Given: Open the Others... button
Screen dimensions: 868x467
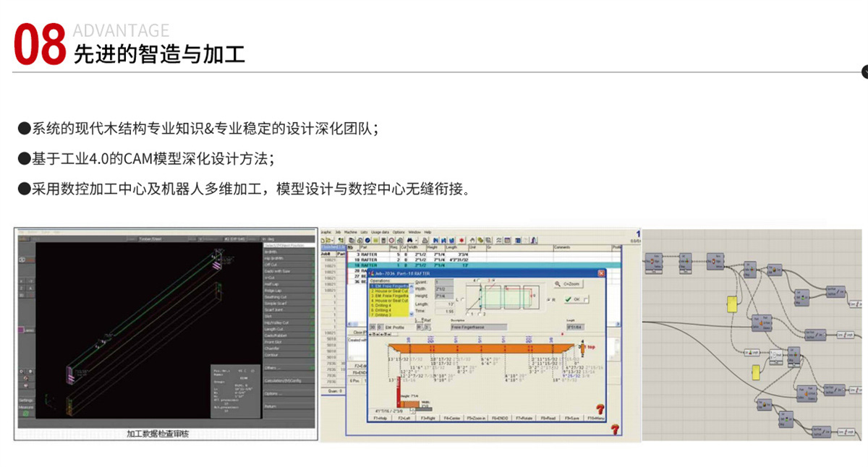Looking at the screenshot, I should click(289, 368).
